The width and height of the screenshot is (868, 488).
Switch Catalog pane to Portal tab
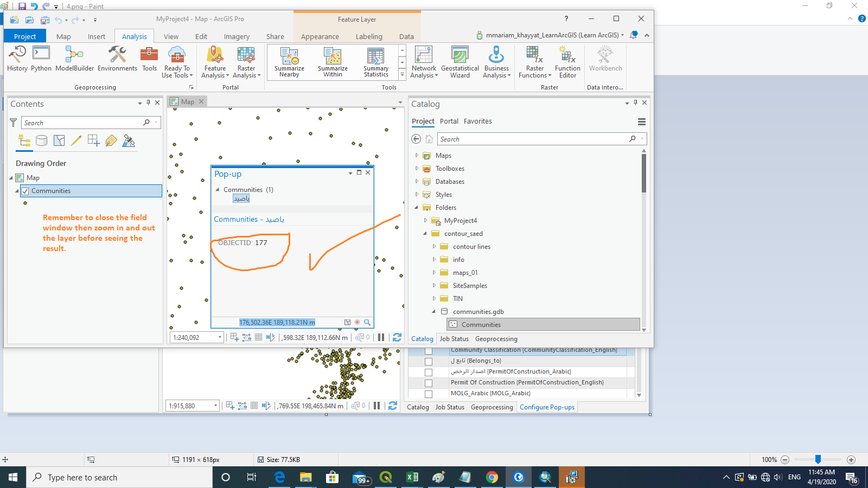pyautogui.click(x=449, y=121)
